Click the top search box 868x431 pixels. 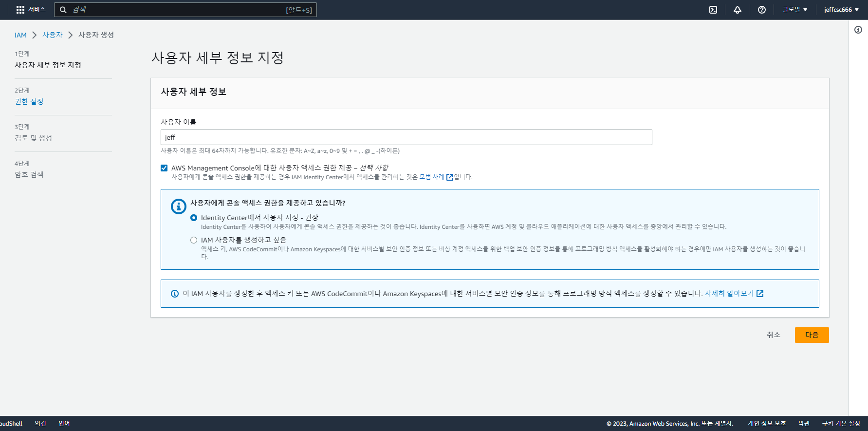coord(185,10)
